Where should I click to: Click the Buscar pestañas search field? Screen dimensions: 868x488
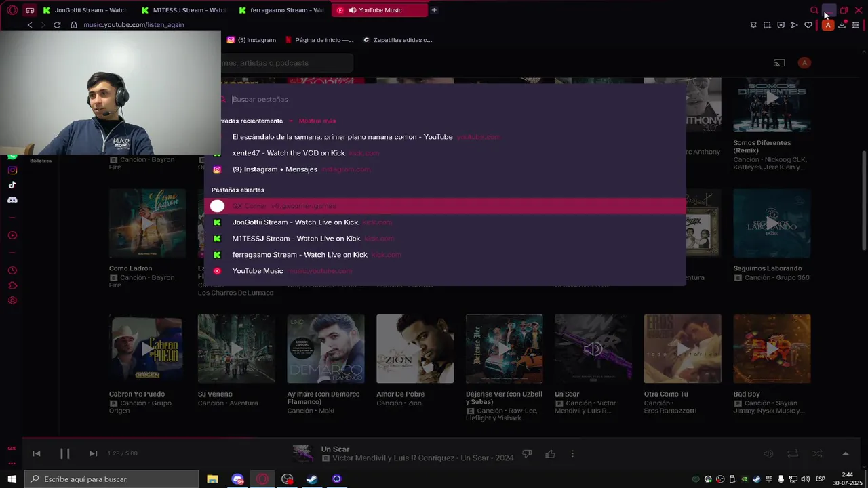coord(453,100)
